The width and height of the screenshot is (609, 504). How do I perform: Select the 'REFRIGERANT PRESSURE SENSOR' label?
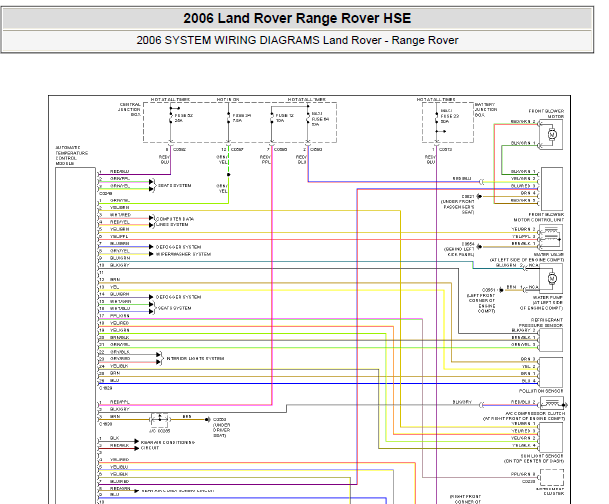click(541, 323)
